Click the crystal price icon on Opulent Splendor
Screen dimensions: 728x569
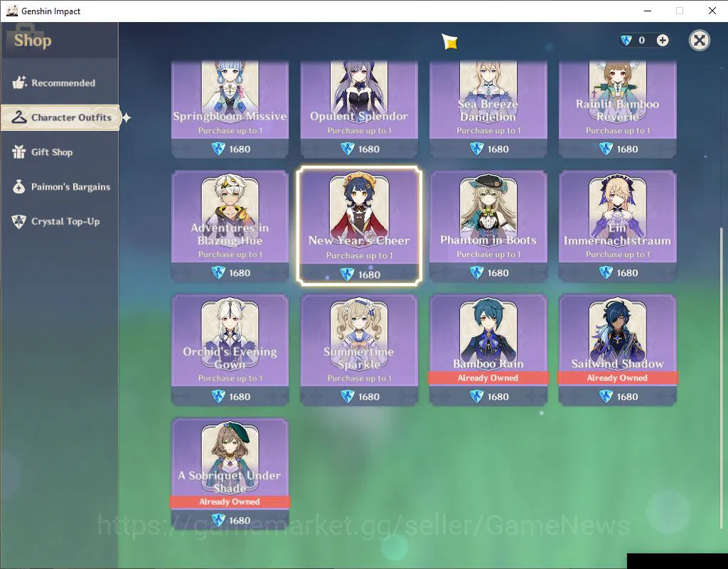pos(347,149)
